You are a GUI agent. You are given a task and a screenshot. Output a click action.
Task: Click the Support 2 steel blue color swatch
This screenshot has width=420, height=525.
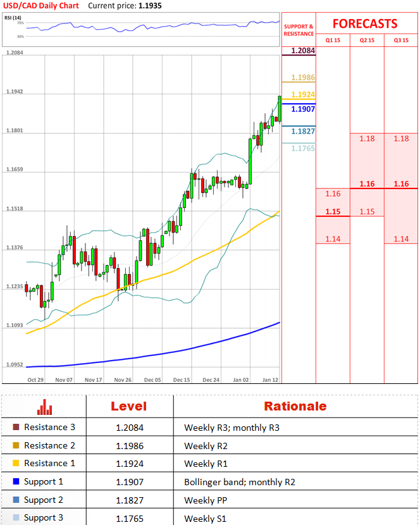pyautogui.click(x=16, y=500)
